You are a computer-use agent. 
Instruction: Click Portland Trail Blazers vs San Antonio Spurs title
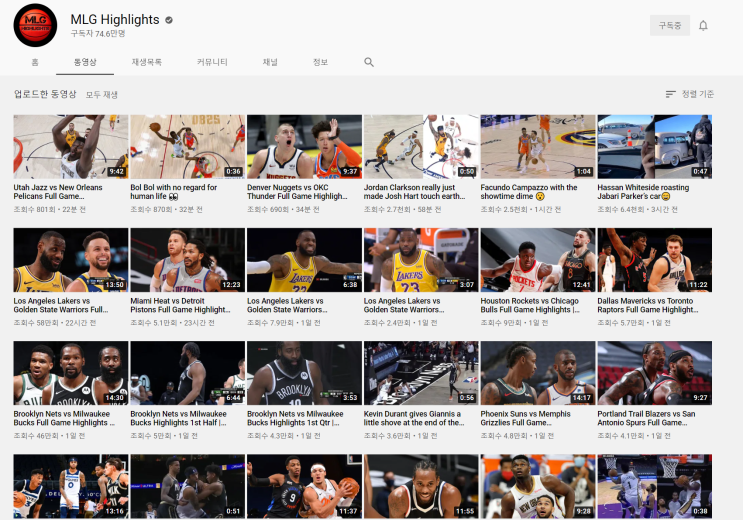(646, 418)
